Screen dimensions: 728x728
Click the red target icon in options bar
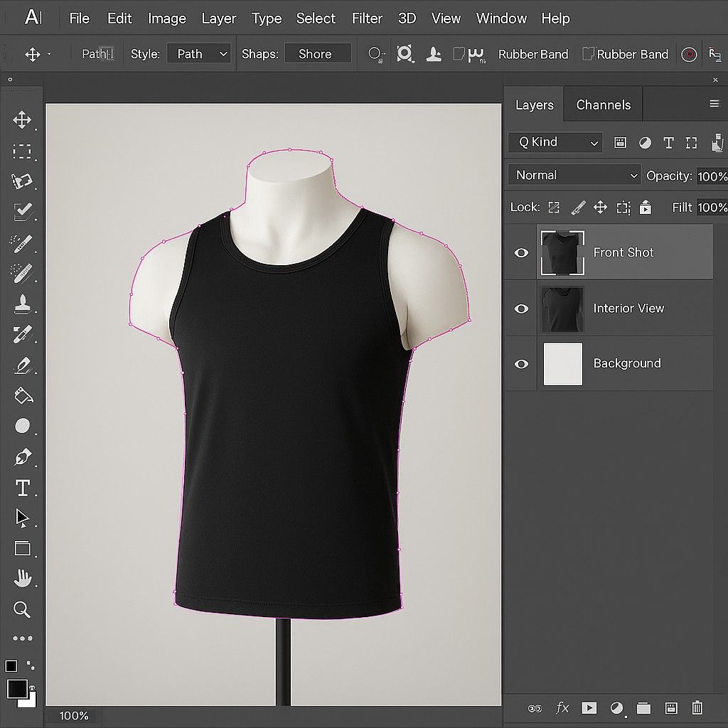(x=689, y=54)
